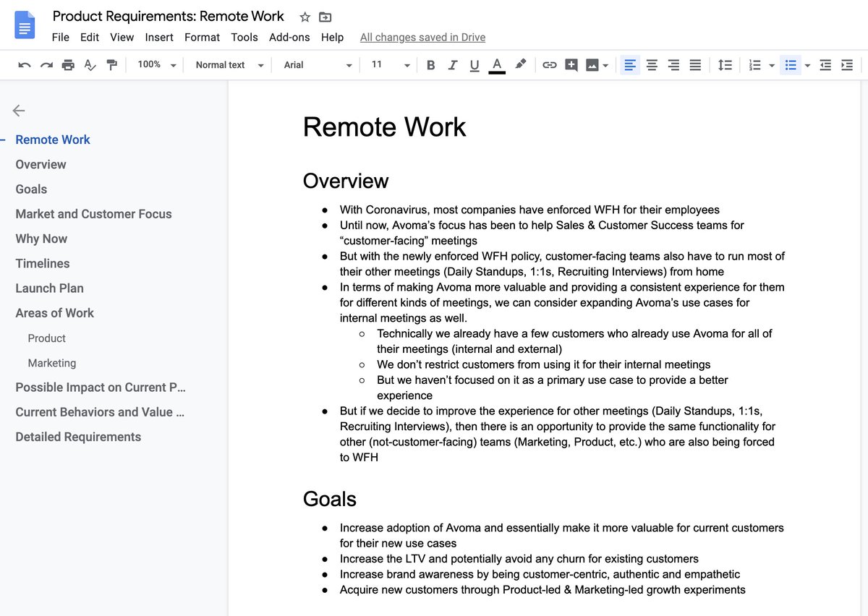
Task: Run spelling check via toolbar icon
Action: pos(90,64)
